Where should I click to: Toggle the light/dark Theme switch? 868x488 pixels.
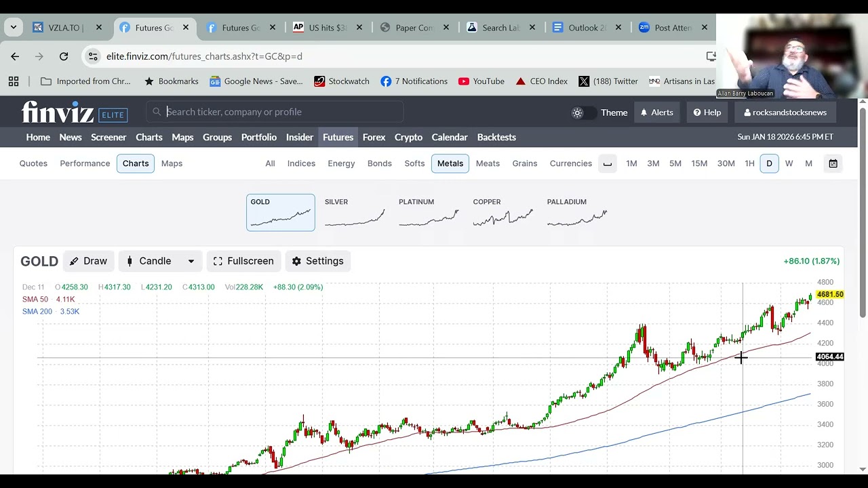point(583,113)
